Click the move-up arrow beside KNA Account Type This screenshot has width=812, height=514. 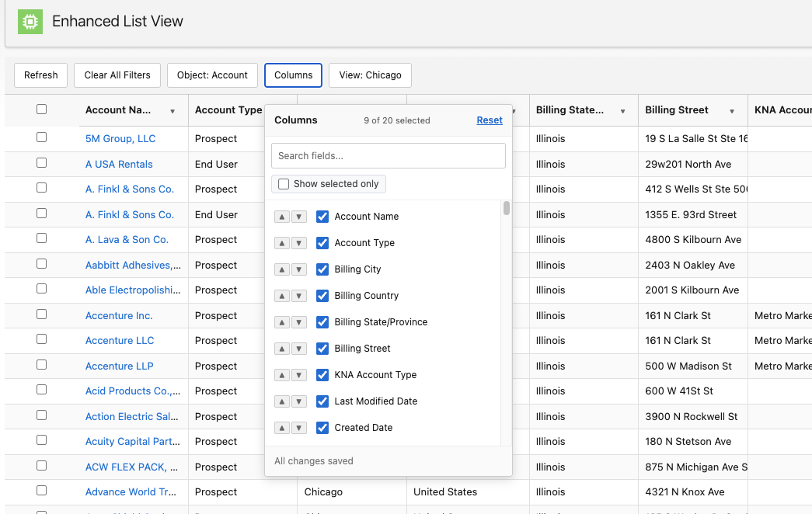283,375
